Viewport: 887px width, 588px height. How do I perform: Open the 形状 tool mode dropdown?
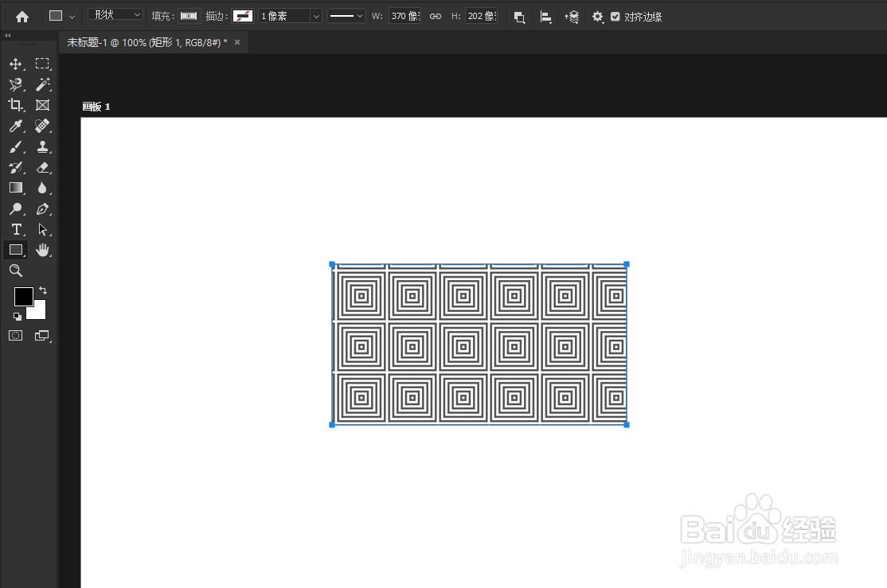[115, 14]
